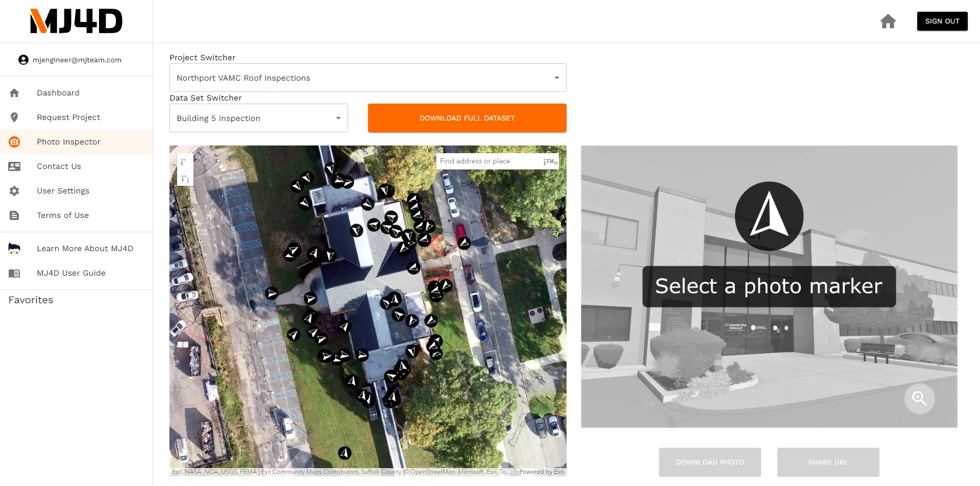980x486 pixels.
Task: Click the MJ4D logo
Action: (77, 21)
